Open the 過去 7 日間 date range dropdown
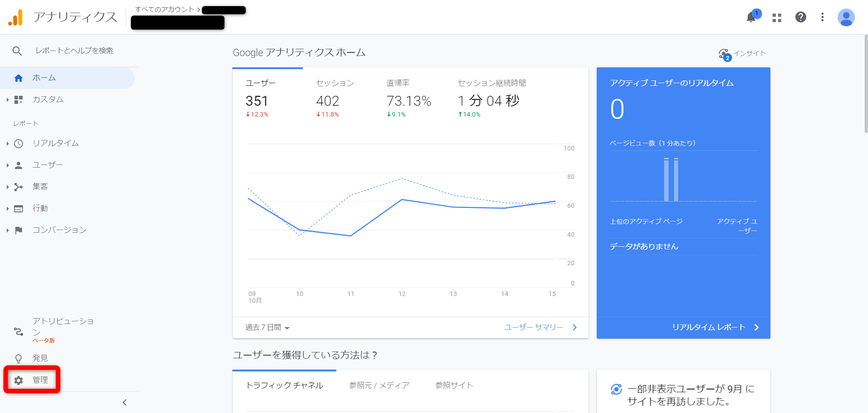This screenshot has height=413, width=868. point(267,328)
